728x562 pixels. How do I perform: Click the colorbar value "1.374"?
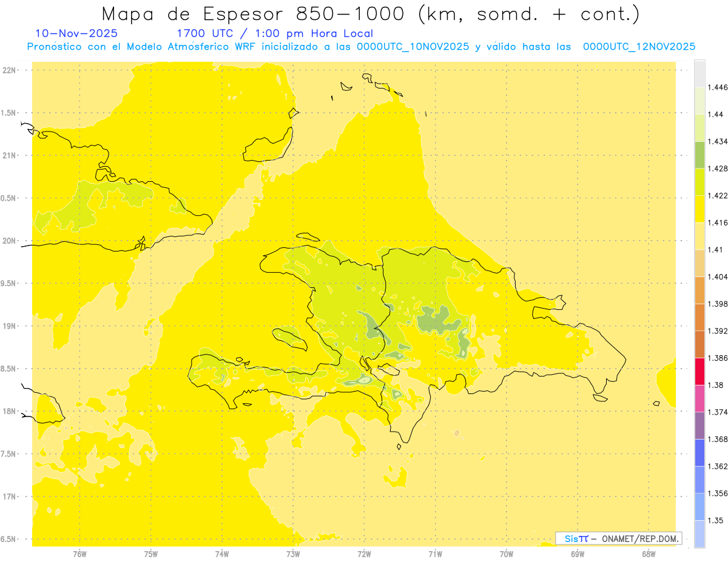(717, 412)
